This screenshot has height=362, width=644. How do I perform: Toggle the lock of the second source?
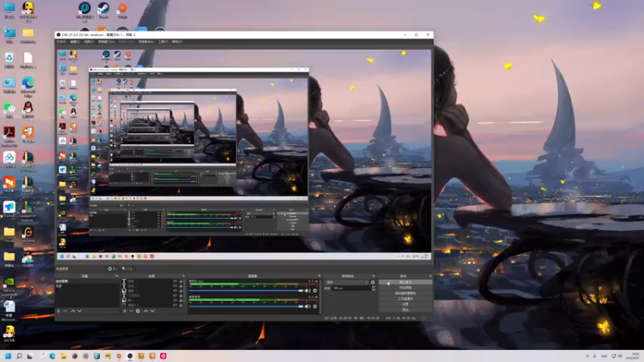[180, 286]
